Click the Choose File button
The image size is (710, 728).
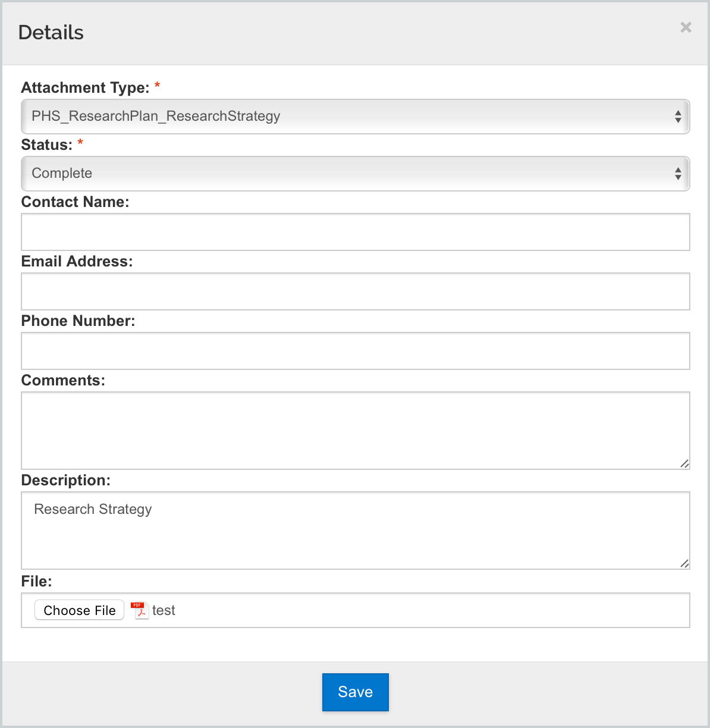(x=80, y=610)
